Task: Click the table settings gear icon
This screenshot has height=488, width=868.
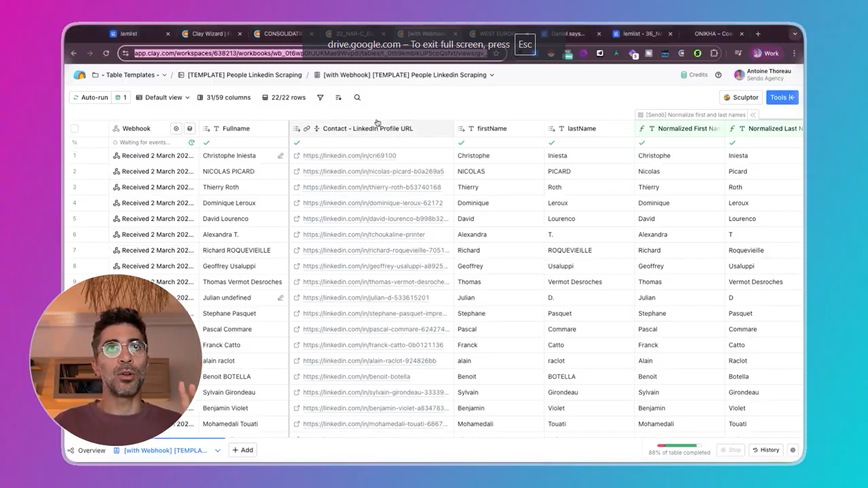Action: [792, 450]
